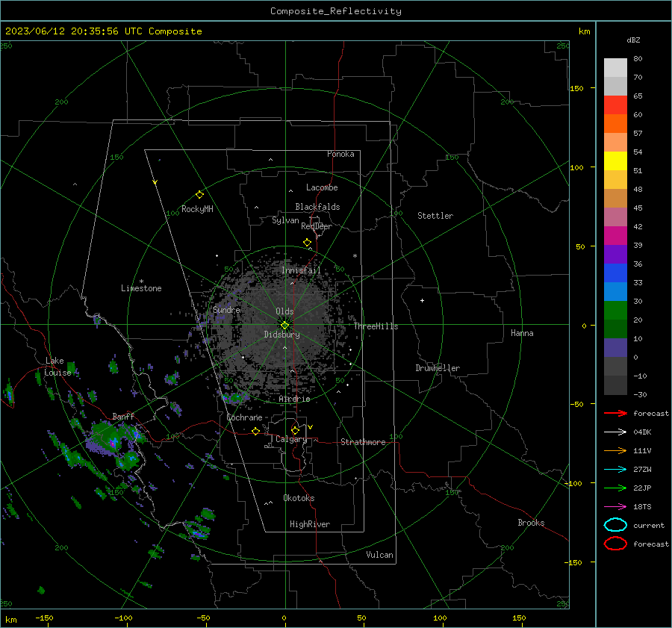
Task: Click the -150 tick on the bottom km axis
Action: tap(44, 618)
